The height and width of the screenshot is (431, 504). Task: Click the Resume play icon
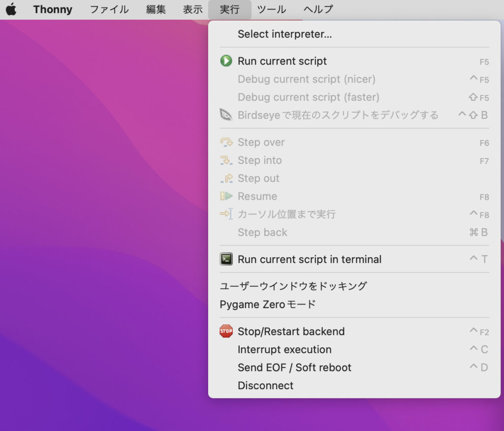click(x=226, y=196)
